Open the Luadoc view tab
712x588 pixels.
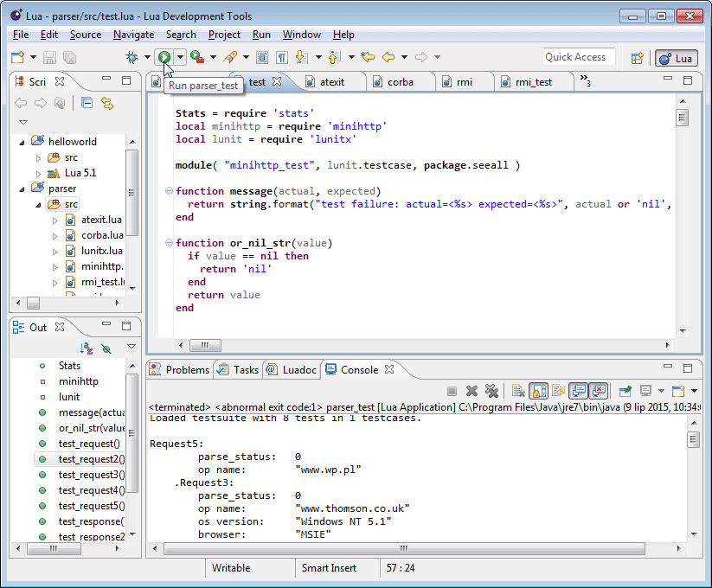291,370
